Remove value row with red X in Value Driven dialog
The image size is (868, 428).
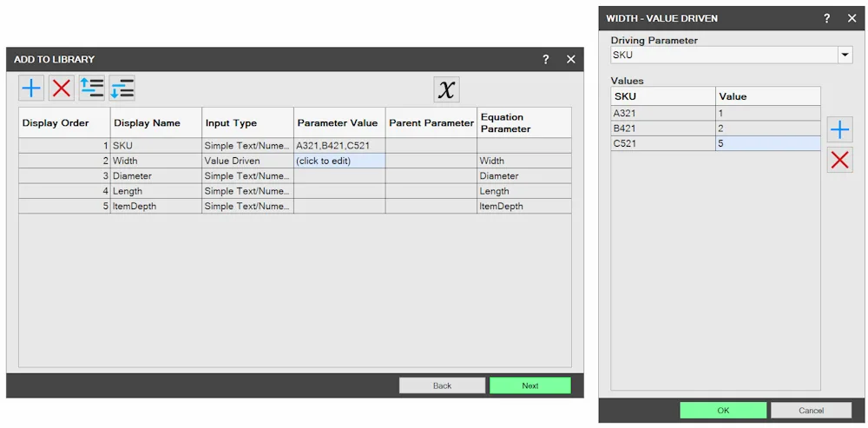click(839, 160)
